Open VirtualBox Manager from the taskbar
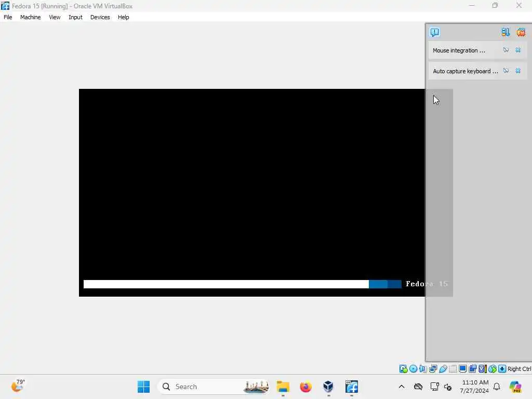This screenshot has width=532, height=399. (x=328, y=387)
